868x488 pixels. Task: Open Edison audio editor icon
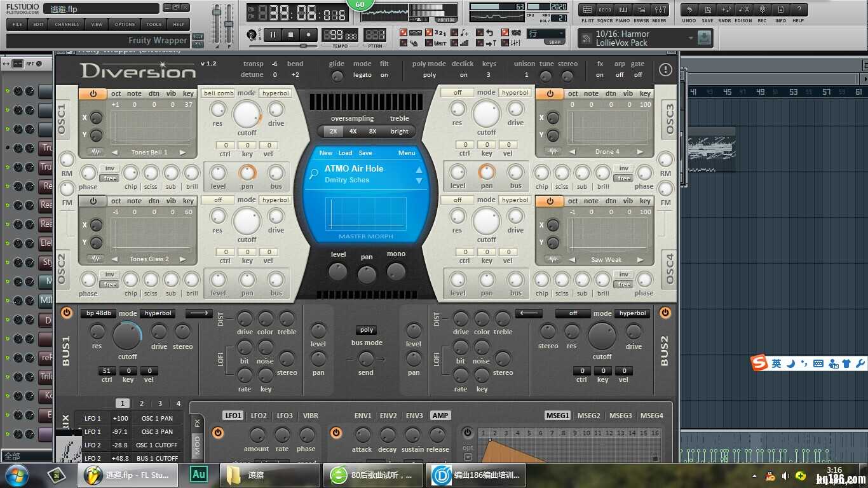[744, 10]
